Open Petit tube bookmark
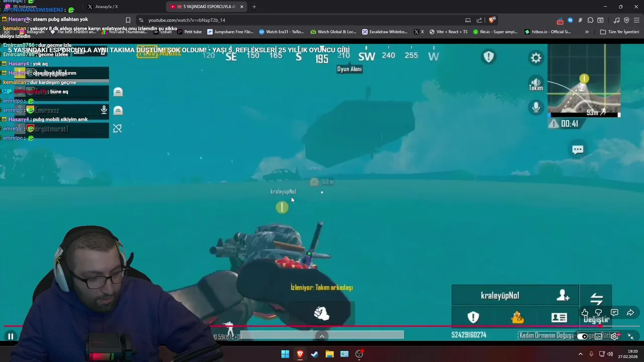Screen dimensions: 644x362 [x=190, y=32]
